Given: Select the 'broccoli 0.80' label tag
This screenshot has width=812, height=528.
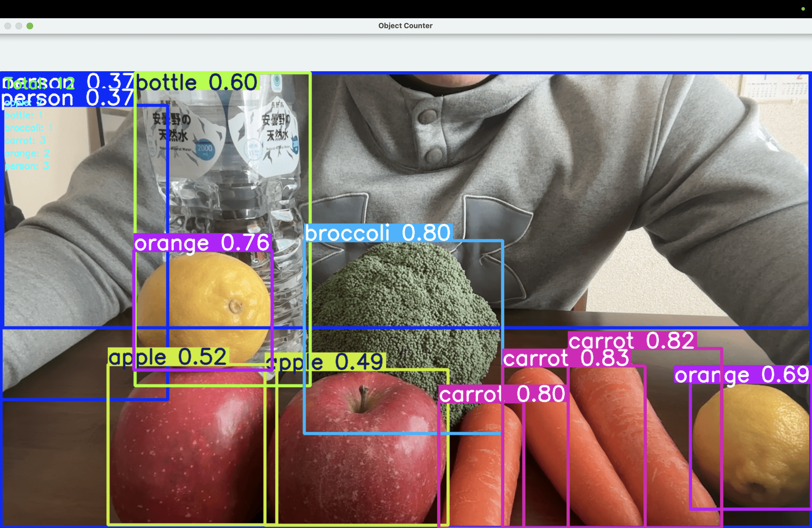Looking at the screenshot, I should (x=378, y=233).
